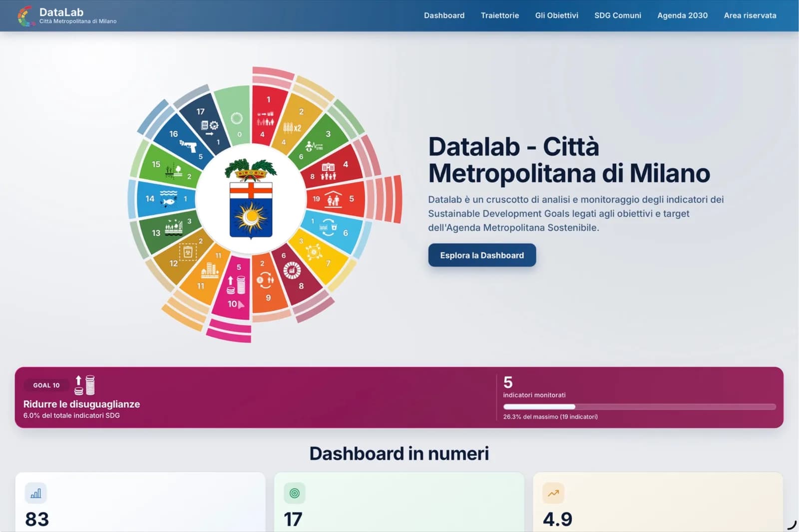Click the GOAL 10 badge
Screen dimensions: 799x532
(46, 385)
